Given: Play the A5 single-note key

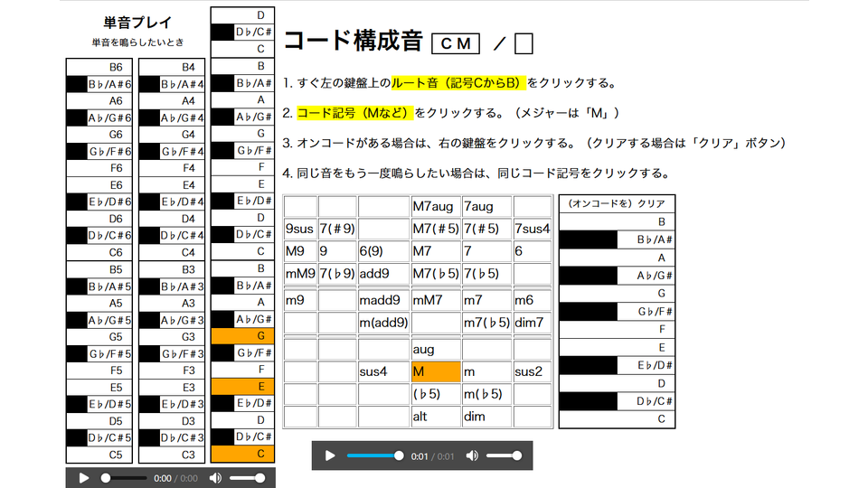Looking at the screenshot, I should (x=99, y=304).
